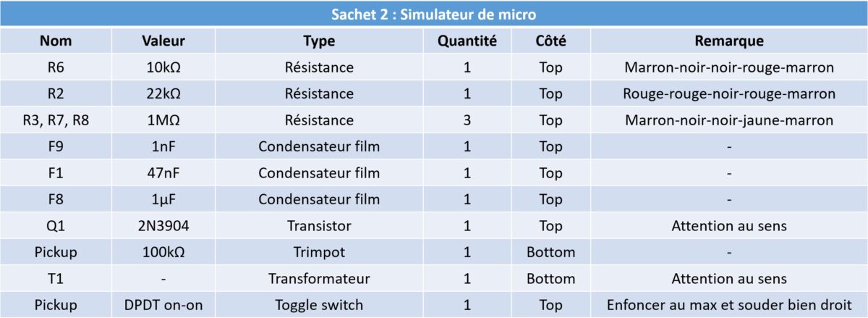The height and width of the screenshot is (318, 868).
Task: Click the 'Toggle switch' type cell
Action: pyautogui.click(x=320, y=306)
